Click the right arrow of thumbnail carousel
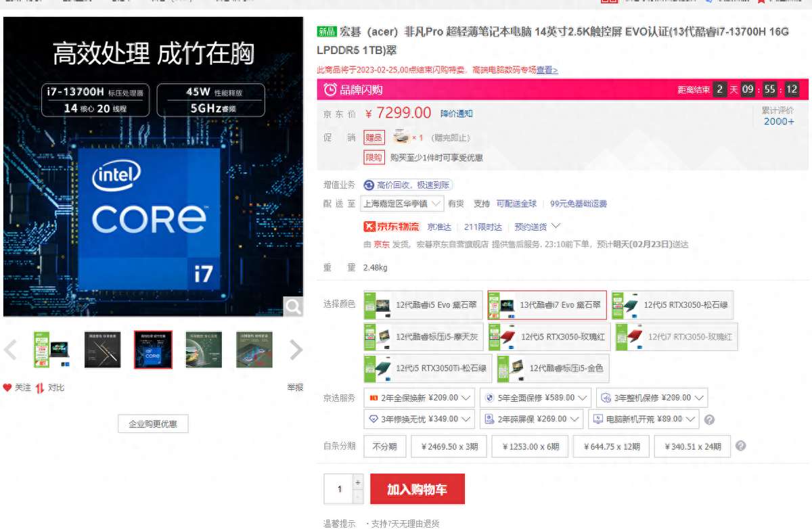This screenshot has height=529, width=812. [296, 350]
